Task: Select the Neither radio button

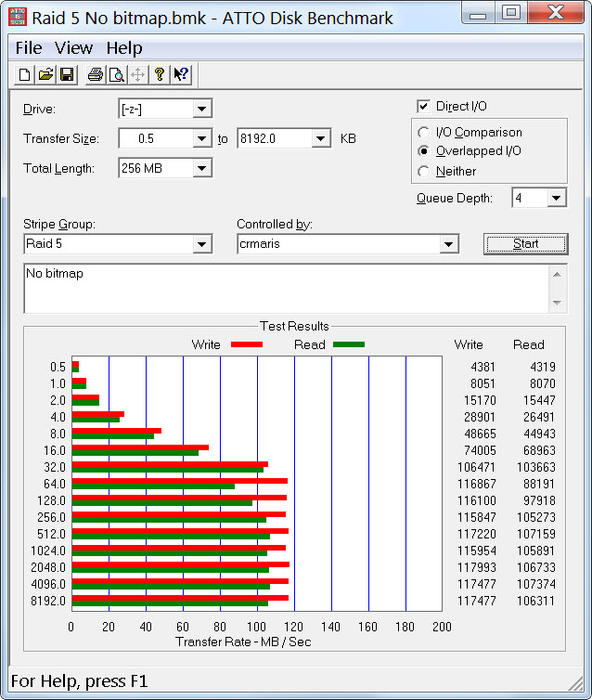Action: point(423,172)
